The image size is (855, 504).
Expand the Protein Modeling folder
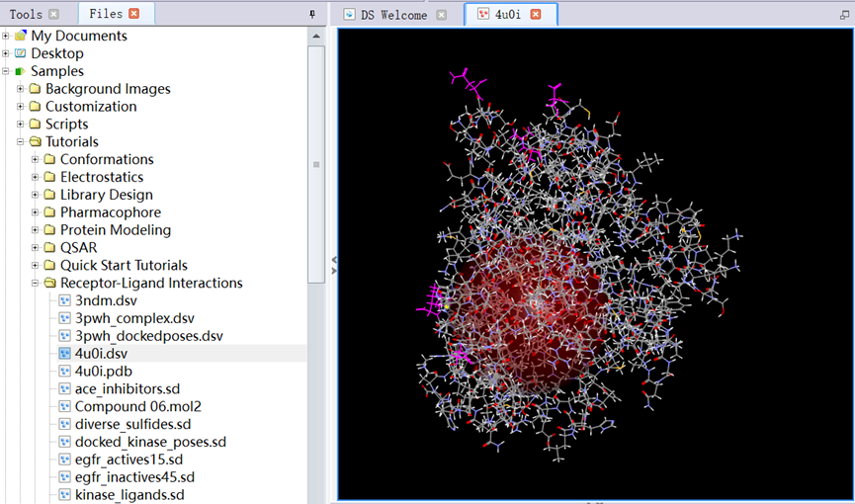36,230
